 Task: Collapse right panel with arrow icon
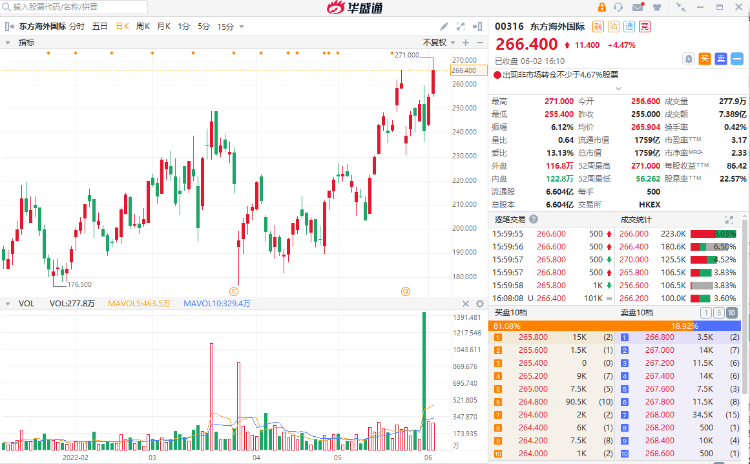[477, 26]
